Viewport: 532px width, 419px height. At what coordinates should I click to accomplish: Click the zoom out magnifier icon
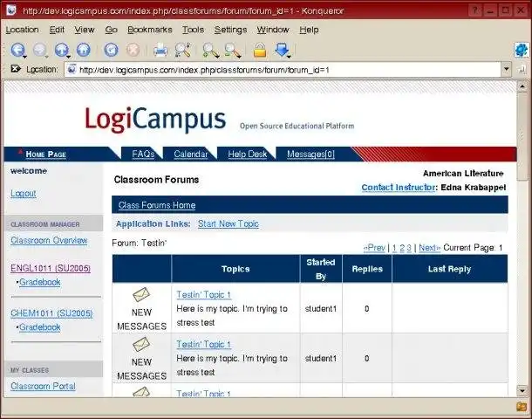tap(233, 51)
